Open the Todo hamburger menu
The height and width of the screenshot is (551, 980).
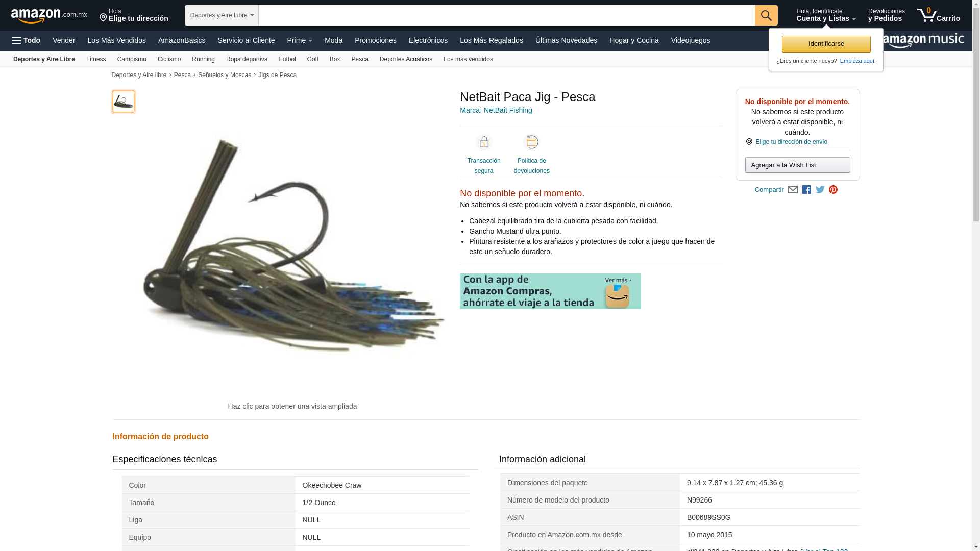[x=26, y=40]
